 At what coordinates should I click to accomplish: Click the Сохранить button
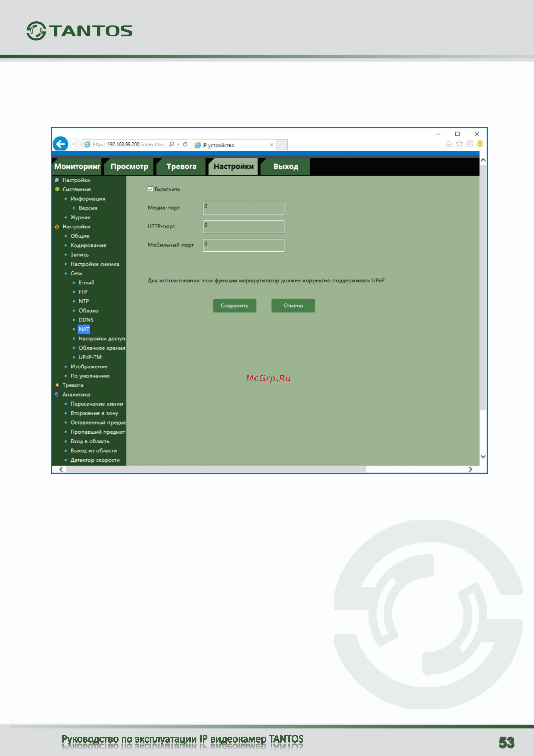[x=235, y=306]
